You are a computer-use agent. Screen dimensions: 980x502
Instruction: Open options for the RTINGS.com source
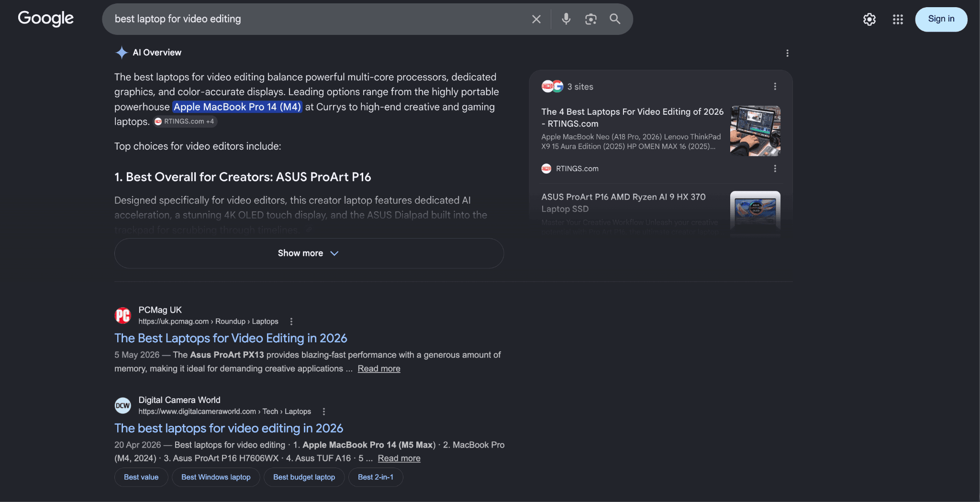click(x=775, y=169)
